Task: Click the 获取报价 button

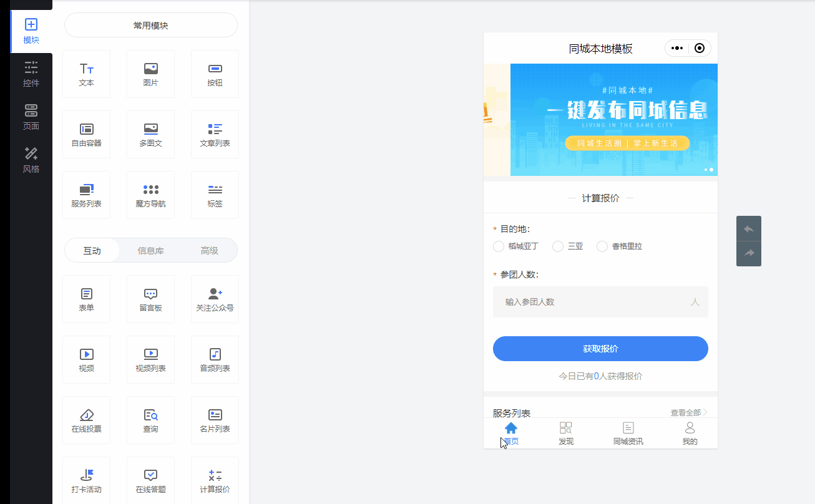Action: pyautogui.click(x=600, y=349)
